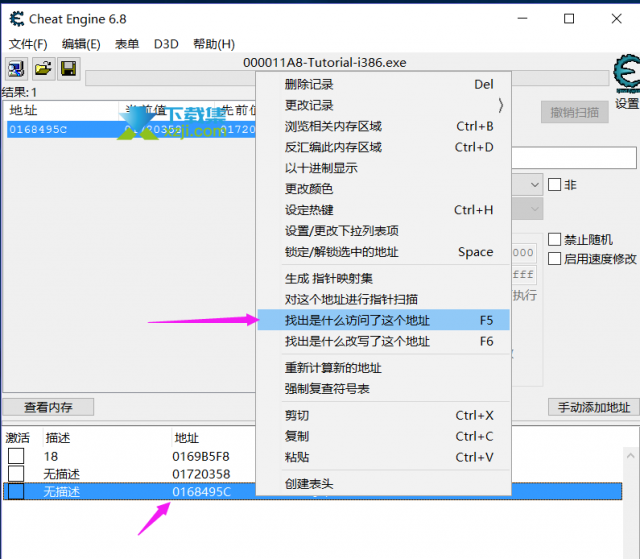Image resolution: width=640 pixels, height=559 pixels.
Task: Select 反汇编此内存区域 menu entry
Action: click(x=384, y=147)
